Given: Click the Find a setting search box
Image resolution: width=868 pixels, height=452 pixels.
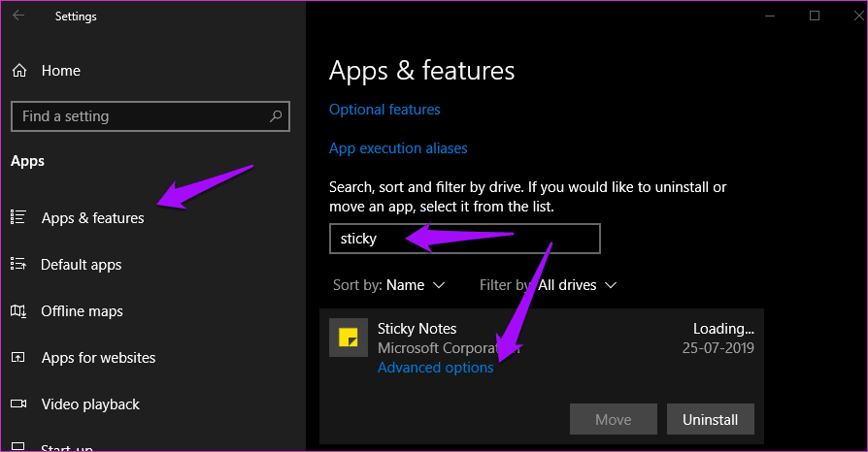Looking at the screenshot, I should point(150,116).
